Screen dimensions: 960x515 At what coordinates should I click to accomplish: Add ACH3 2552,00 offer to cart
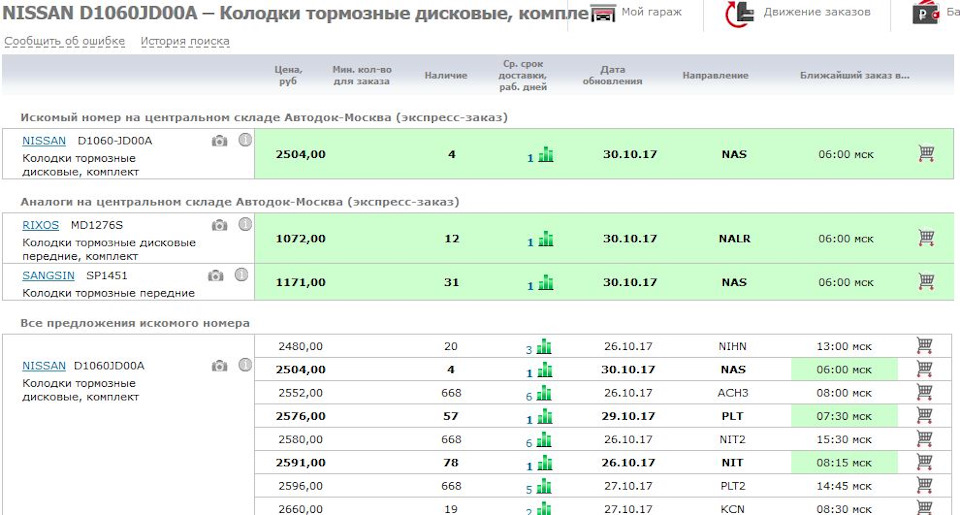coord(924,392)
